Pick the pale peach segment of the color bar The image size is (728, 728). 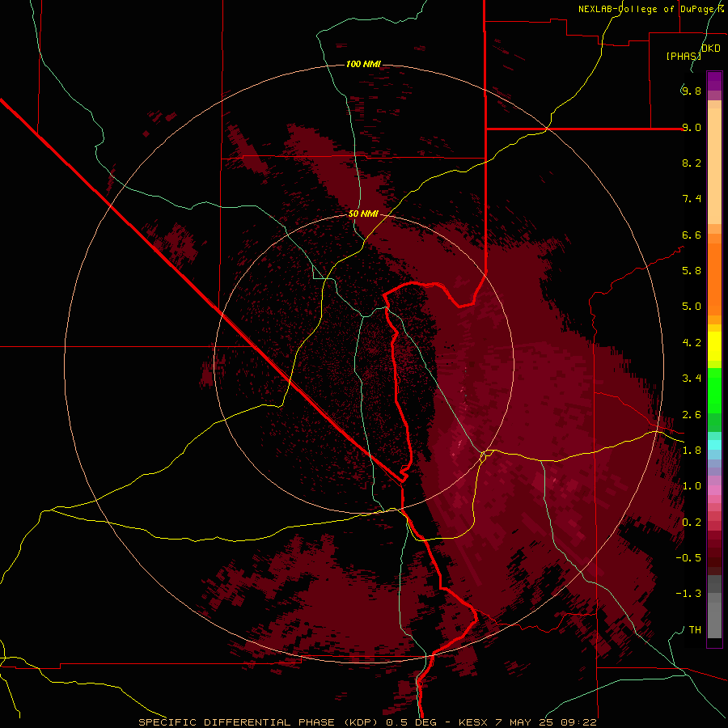714,166
